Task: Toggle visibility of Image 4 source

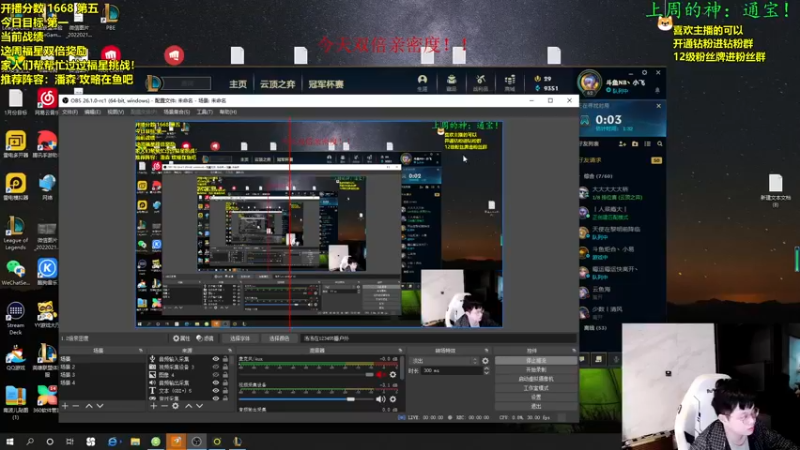Action: 216,374
